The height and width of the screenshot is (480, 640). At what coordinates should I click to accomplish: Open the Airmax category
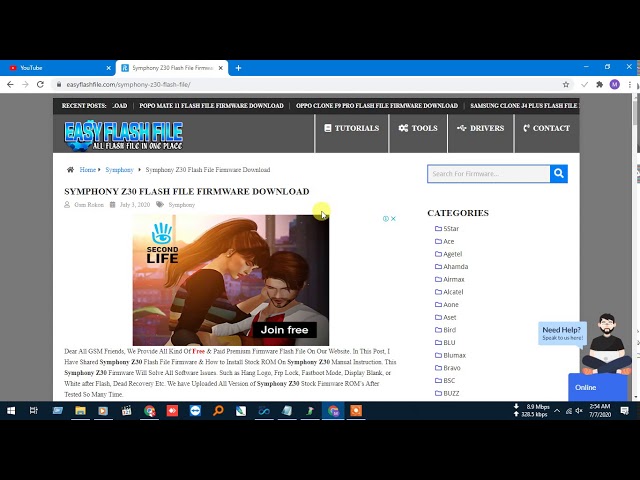point(454,279)
